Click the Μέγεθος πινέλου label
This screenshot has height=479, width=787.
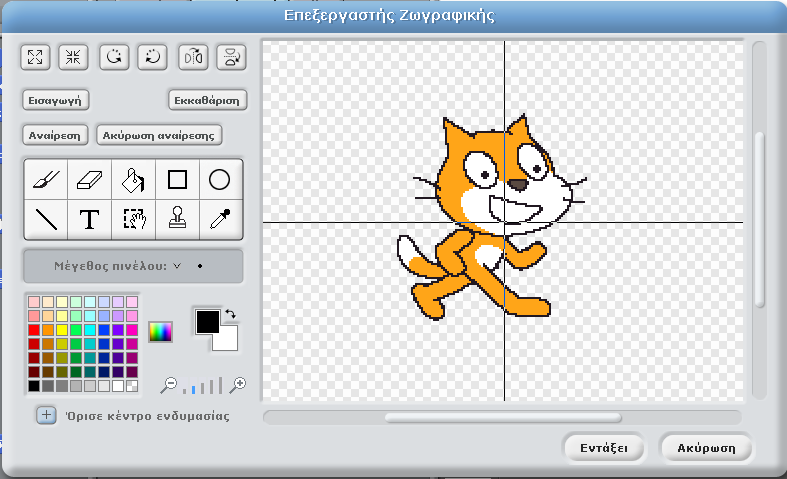coord(110,266)
